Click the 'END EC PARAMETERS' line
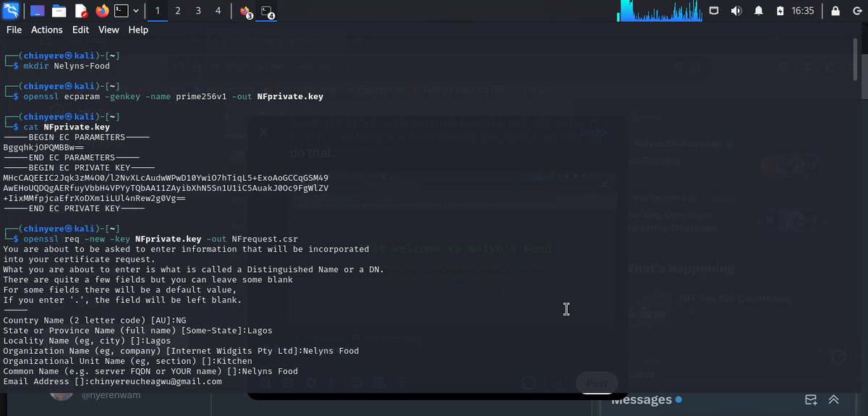 [72, 157]
